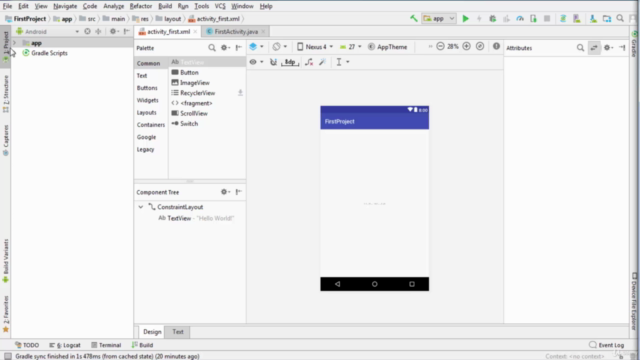Image resolution: width=640 pixels, height=360 pixels.
Task: Open the app run configuration dropdown
Action: tap(439, 18)
